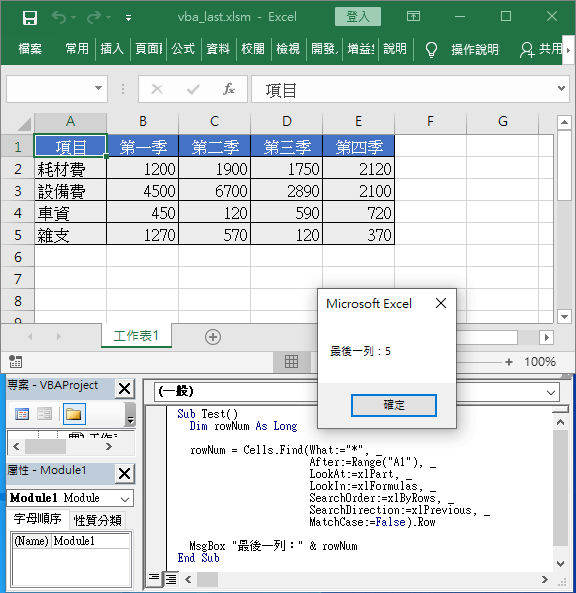Click the Redo arrow icon
The width and height of the screenshot is (576, 593).
[x=94, y=17]
